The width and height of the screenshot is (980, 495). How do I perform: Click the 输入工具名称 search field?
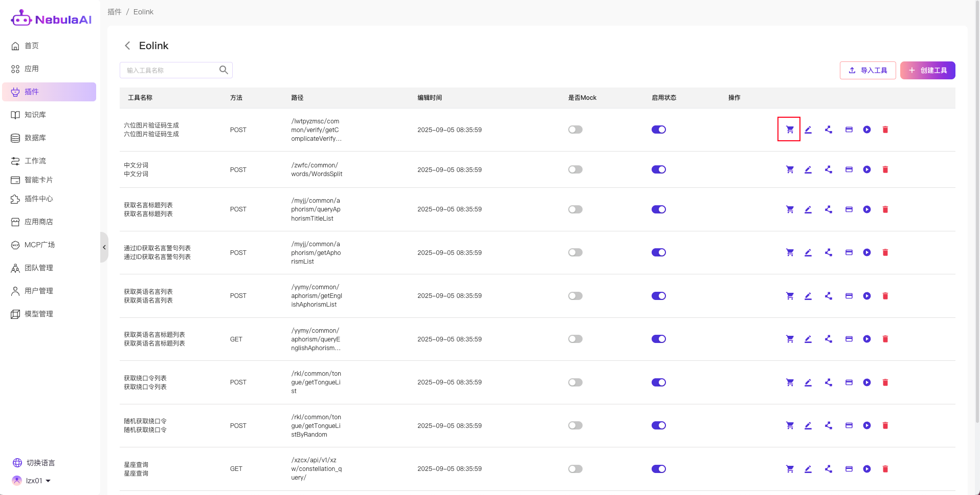[176, 70]
